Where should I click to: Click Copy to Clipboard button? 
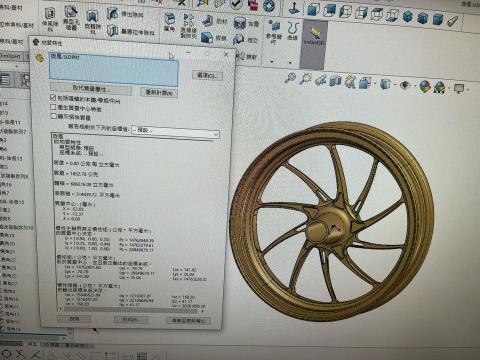[x=188, y=321]
